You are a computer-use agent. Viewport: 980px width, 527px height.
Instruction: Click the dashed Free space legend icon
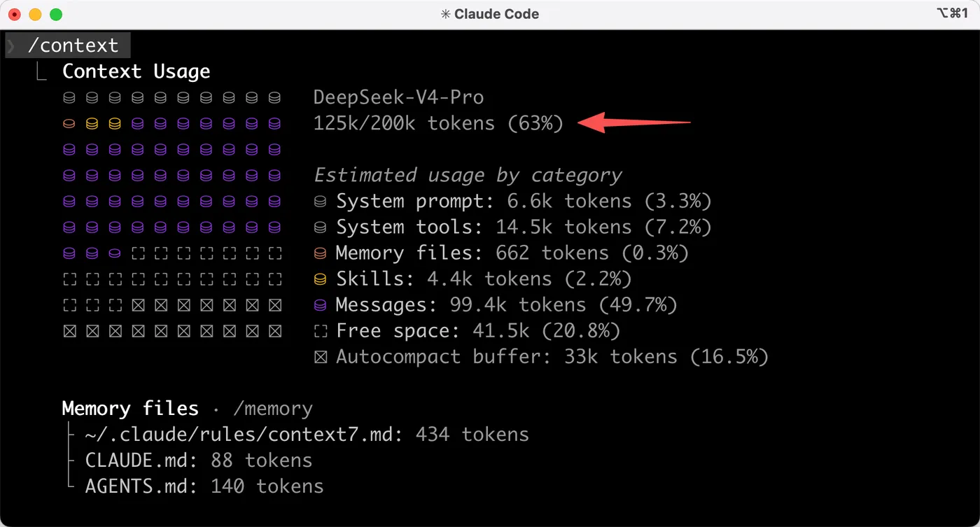point(321,331)
